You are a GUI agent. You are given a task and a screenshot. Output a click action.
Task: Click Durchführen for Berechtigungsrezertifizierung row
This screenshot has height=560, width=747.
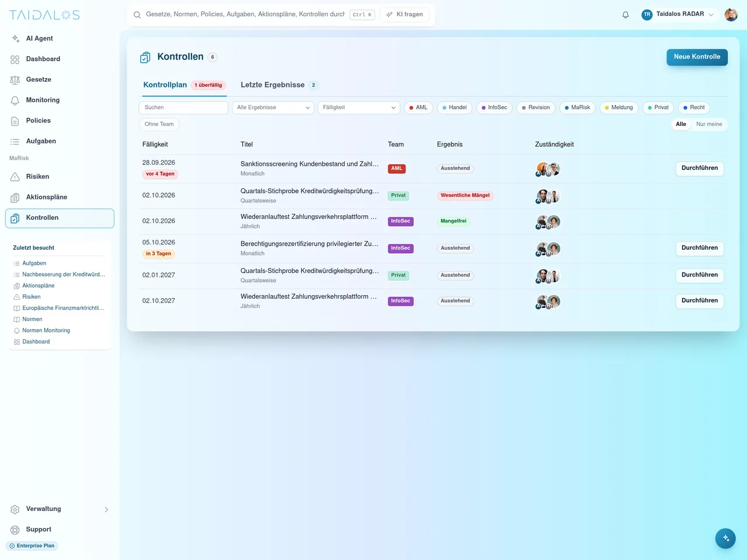coord(700,249)
